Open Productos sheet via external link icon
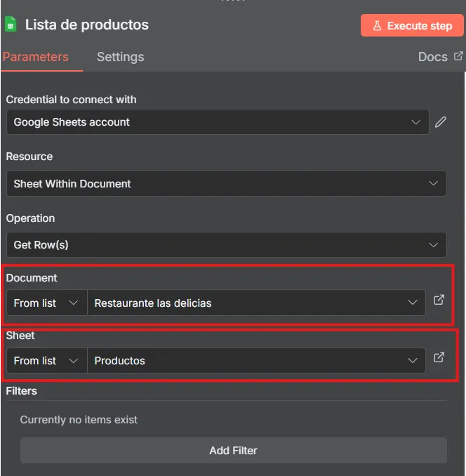 pos(439,358)
